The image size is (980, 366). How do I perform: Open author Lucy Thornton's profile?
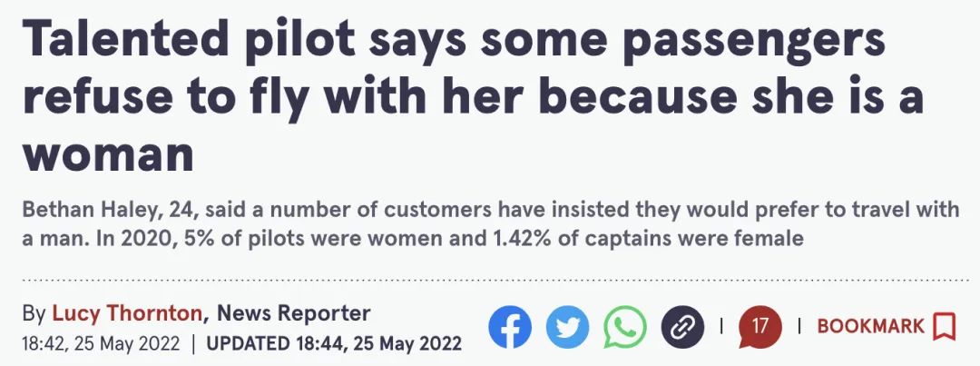coord(128,312)
